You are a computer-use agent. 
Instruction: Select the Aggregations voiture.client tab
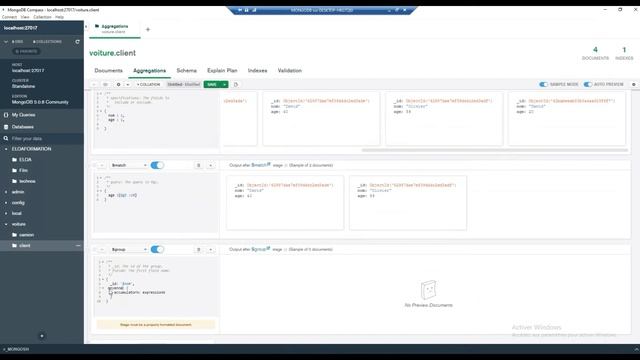pyautogui.click(x=115, y=29)
